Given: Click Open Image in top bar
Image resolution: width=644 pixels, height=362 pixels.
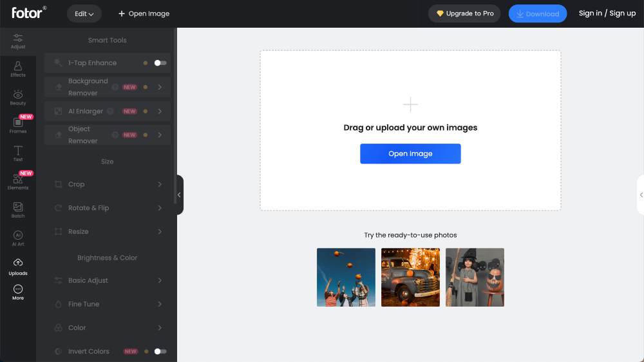Looking at the screenshot, I should click(144, 14).
